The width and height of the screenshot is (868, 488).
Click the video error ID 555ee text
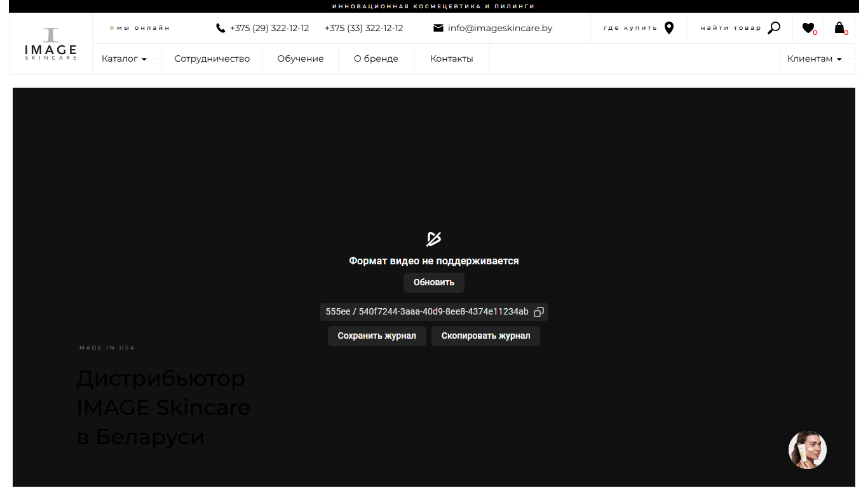coord(427,312)
